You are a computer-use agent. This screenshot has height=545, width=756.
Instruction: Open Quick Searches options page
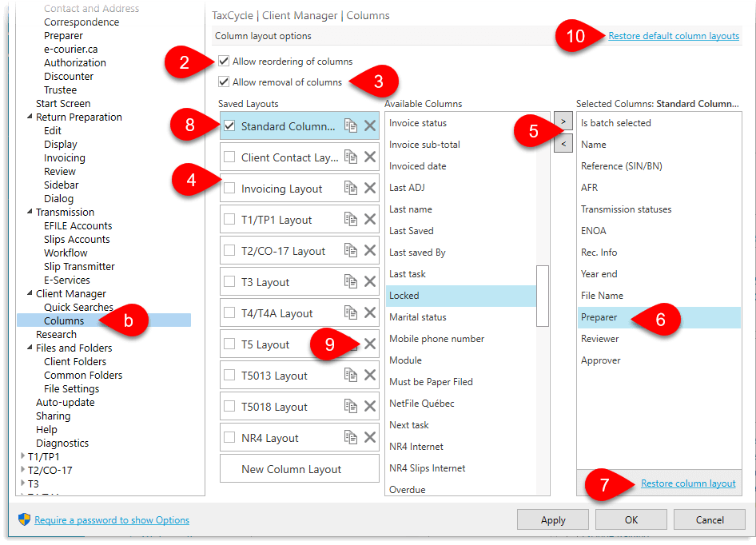[78, 307]
